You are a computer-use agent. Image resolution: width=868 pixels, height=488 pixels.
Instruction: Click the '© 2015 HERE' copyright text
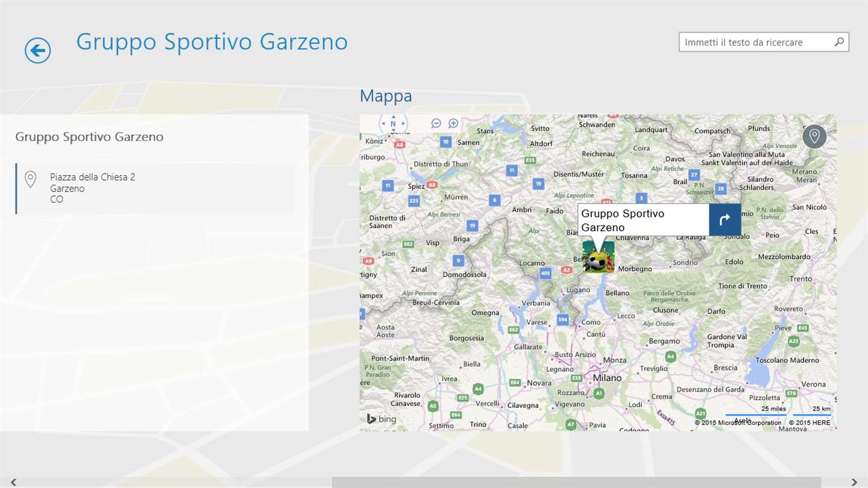pyautogui.click(x=810, y=423)
